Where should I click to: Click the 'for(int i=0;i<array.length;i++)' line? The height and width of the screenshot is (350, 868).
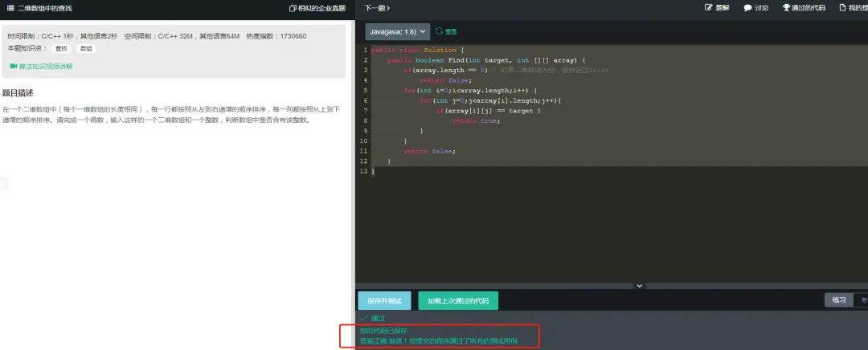click(x=470, y=91)
